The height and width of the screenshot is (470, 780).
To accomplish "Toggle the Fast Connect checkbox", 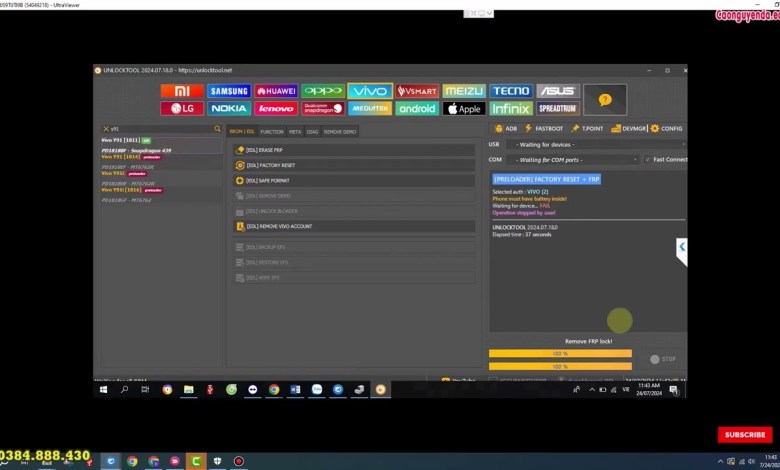I will coord(647,160).
